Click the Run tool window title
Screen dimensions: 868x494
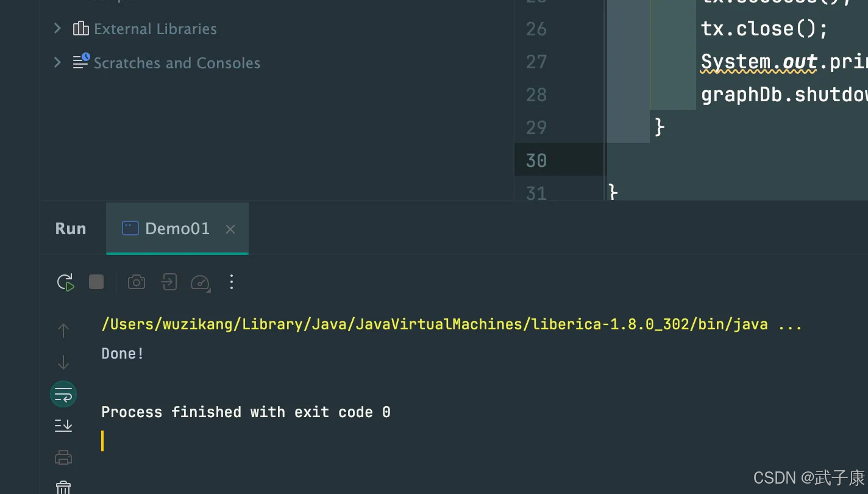tap(71, 229)
